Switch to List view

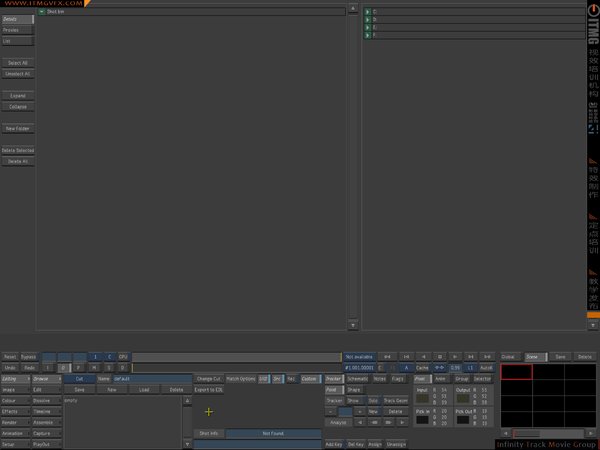pyautogui.click(x=18, y=41)
